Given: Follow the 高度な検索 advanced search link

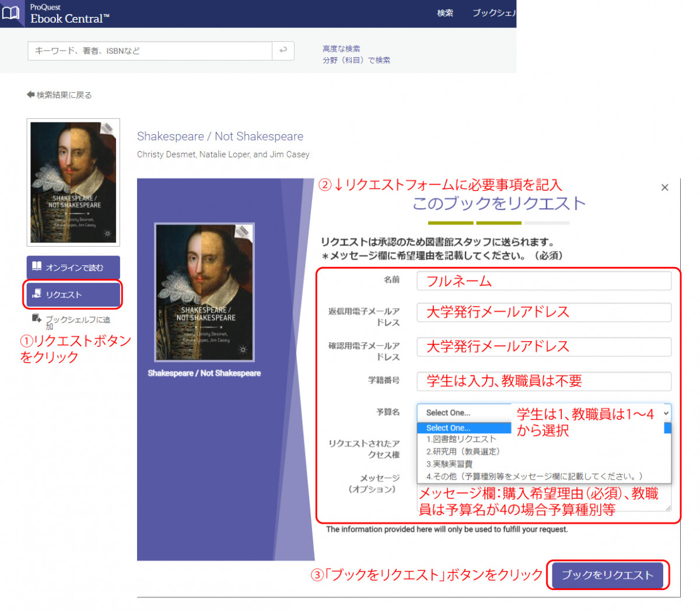Looking at the screenshot, I should point(341,49).
